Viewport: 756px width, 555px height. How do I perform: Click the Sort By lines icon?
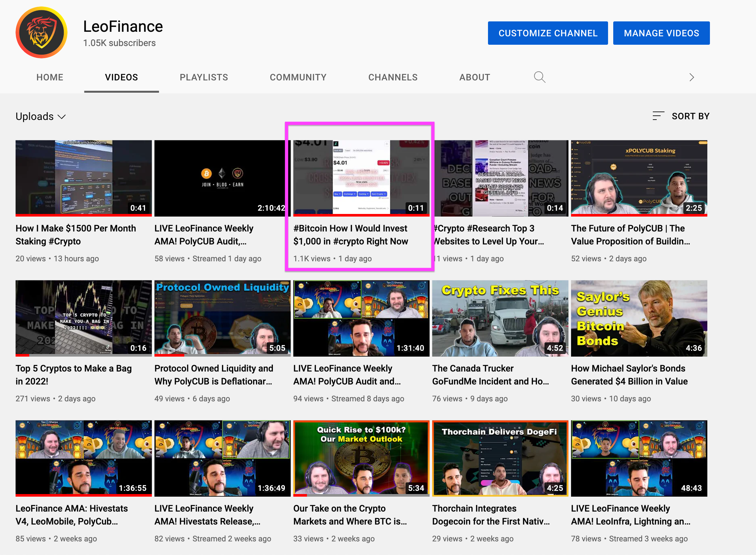click(x=658, y=116)
